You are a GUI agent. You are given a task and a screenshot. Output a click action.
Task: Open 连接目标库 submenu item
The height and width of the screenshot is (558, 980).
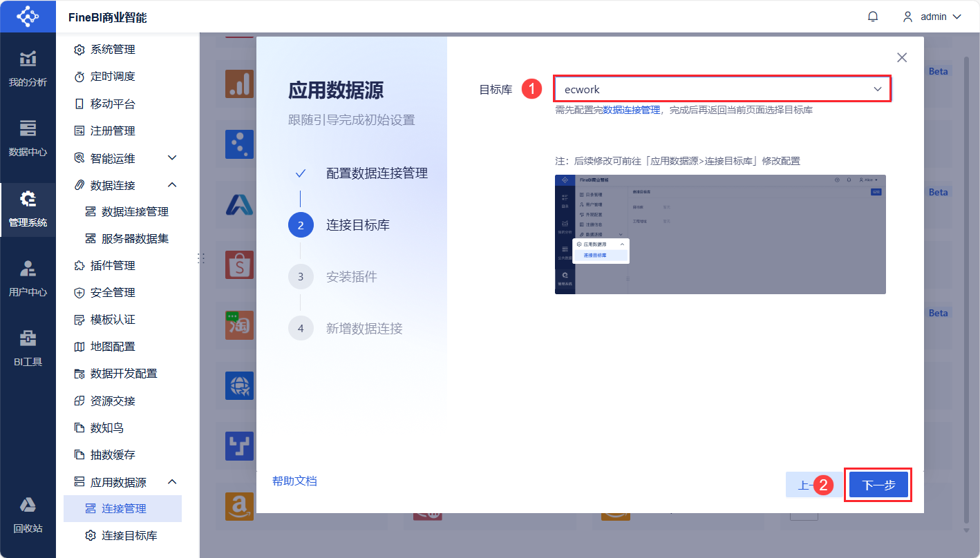(122, 536)
